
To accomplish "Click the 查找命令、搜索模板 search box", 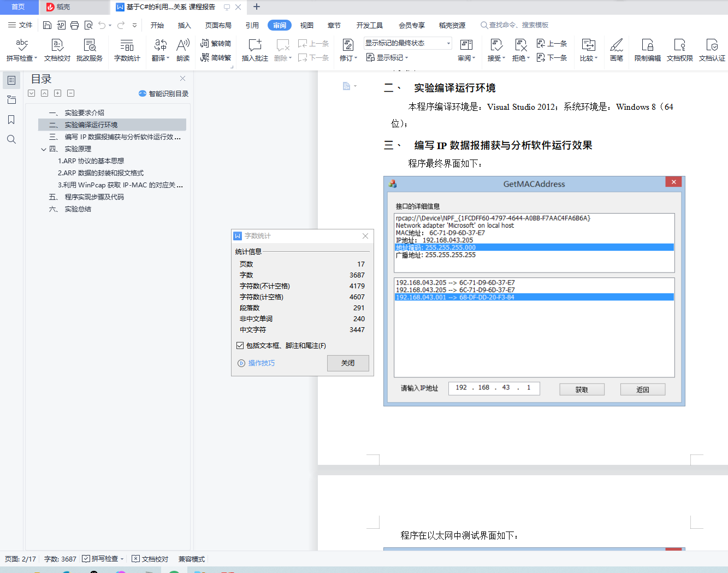I will [x=514, y=25].
